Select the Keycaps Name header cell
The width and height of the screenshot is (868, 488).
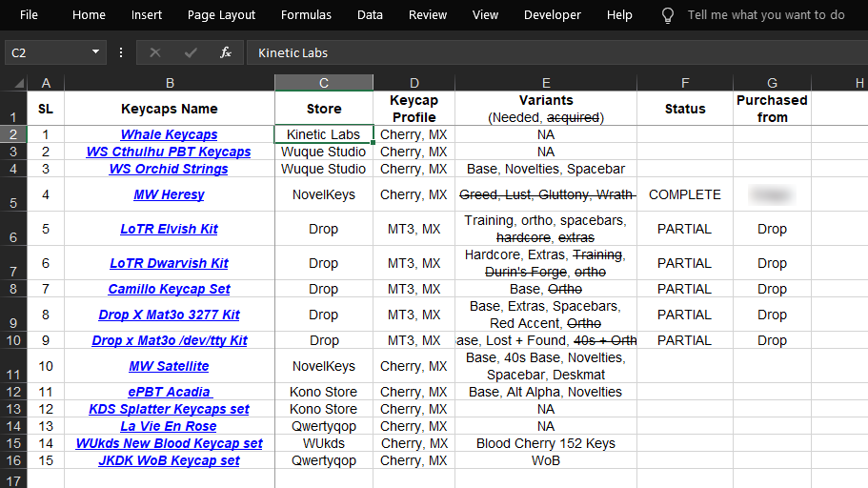click(x=170, y=109)
